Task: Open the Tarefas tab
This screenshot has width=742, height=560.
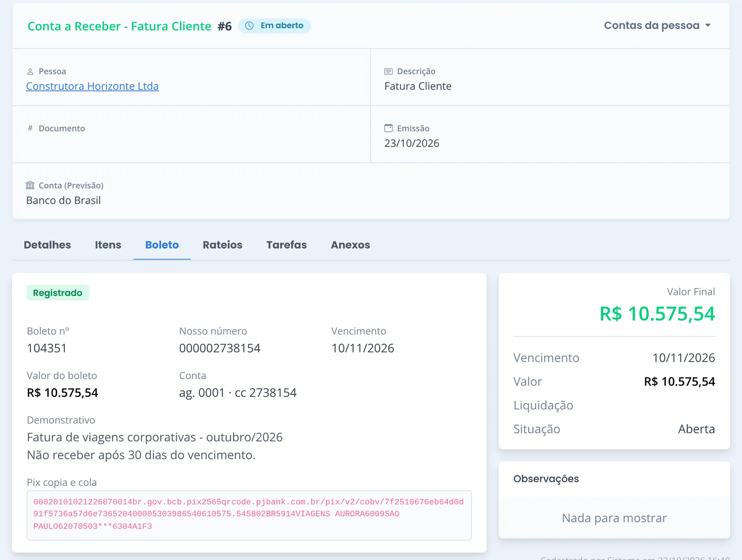Action: pos(287,245)
